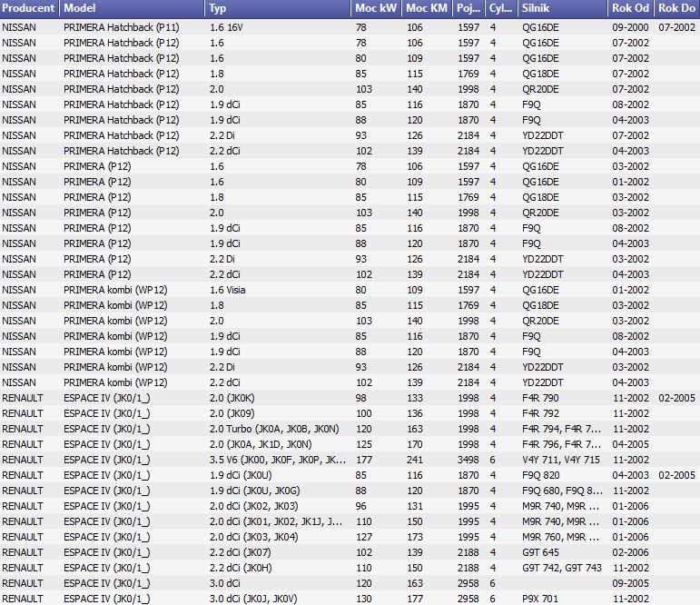Select the G9T 645 engine cell
This screenshot has height=605, width=700.
(540, 552)
